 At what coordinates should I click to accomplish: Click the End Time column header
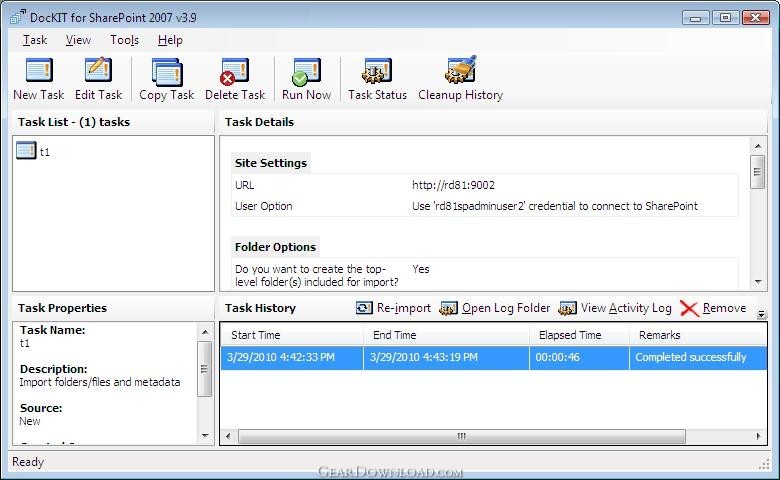pyautogui.click(x=446, y=335)
